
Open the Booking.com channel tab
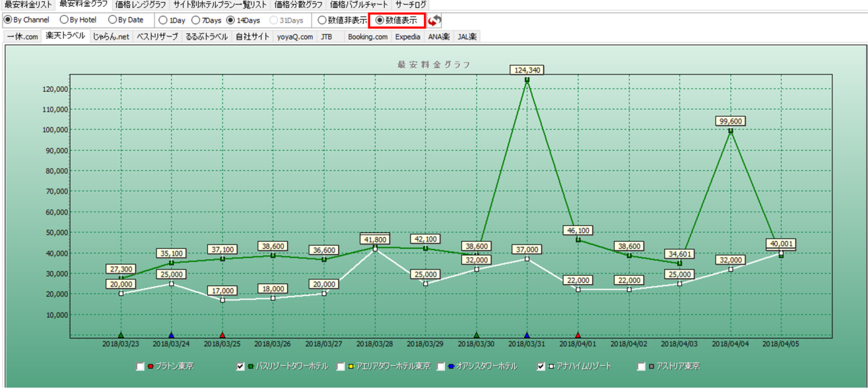(368, 37)
